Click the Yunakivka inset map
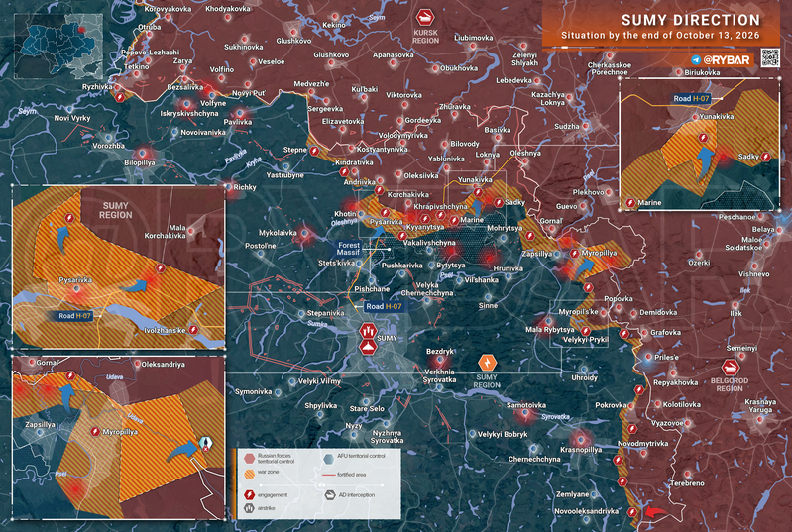 (700, 145)
